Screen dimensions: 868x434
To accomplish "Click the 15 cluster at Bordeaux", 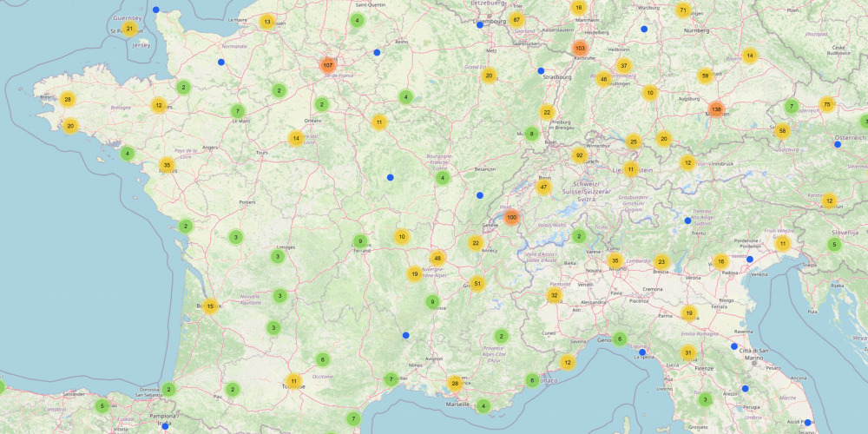I will 209,306.
